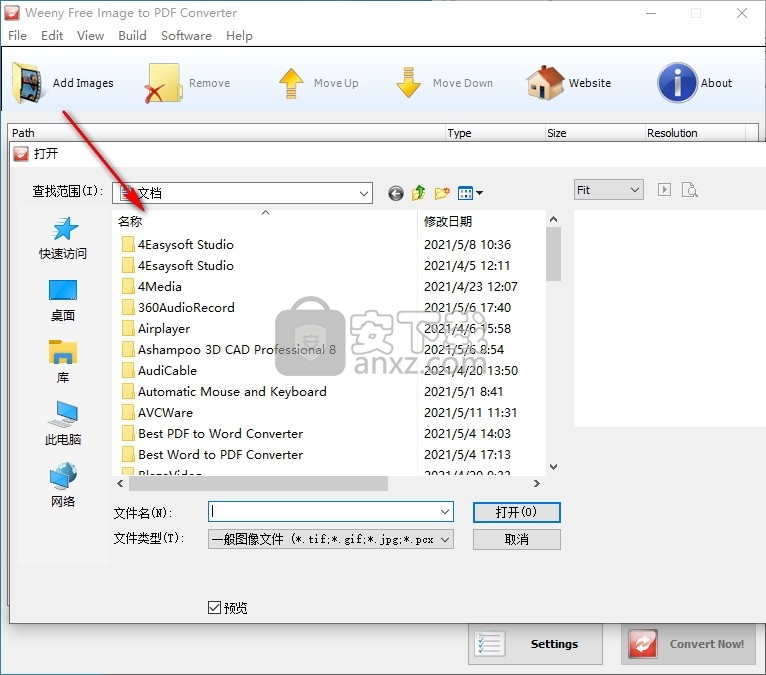This screenshot has height=675, width=766.
Task: Select the 4Easysoft Studio folder
Action: pos(186,244)
